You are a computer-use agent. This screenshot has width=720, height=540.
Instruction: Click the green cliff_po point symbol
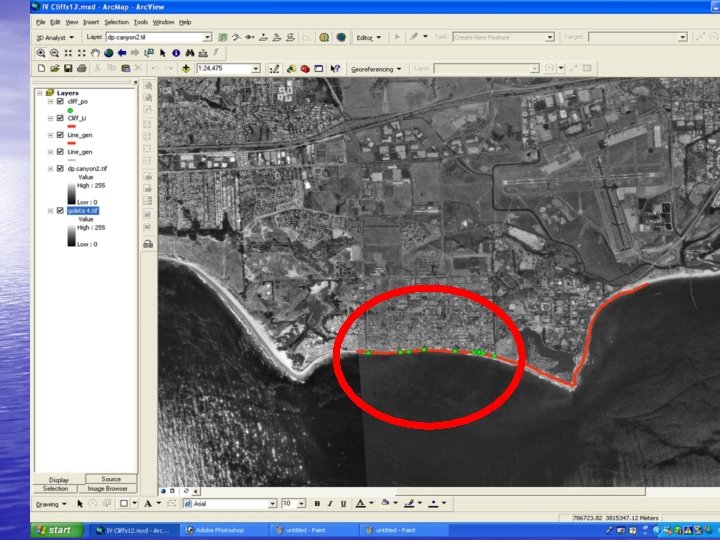pos(70,110)
